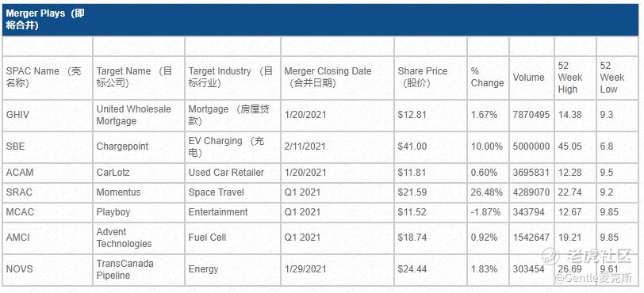Screen dimensions: 644x293
Task: Click the GHIV ticker cell
Action: point(17,115)
